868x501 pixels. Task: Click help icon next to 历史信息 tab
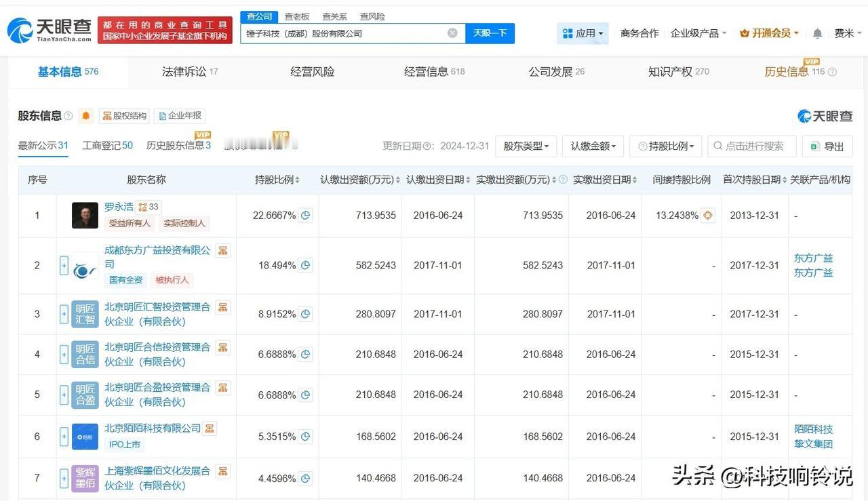(832, 72)
